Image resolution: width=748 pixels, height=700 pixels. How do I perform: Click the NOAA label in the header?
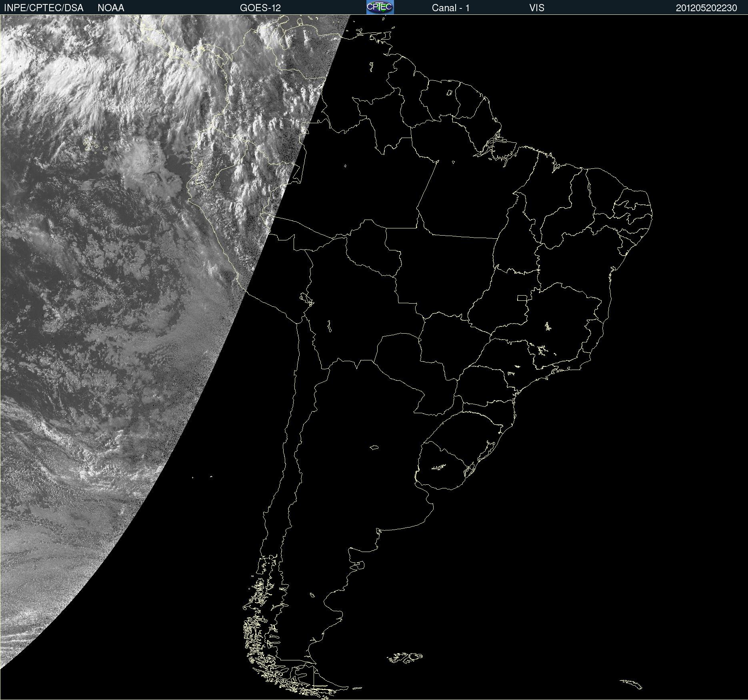tap(111, 8)
